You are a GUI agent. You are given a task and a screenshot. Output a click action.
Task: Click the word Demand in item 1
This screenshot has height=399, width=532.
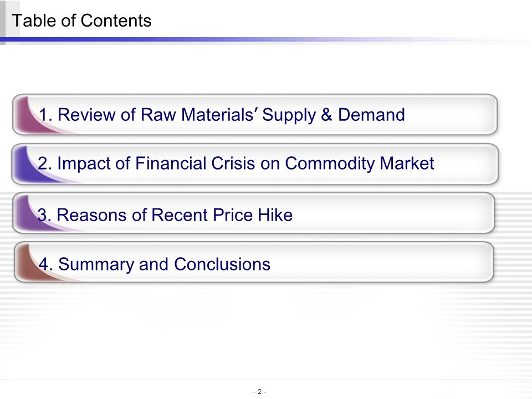point(371,115)
